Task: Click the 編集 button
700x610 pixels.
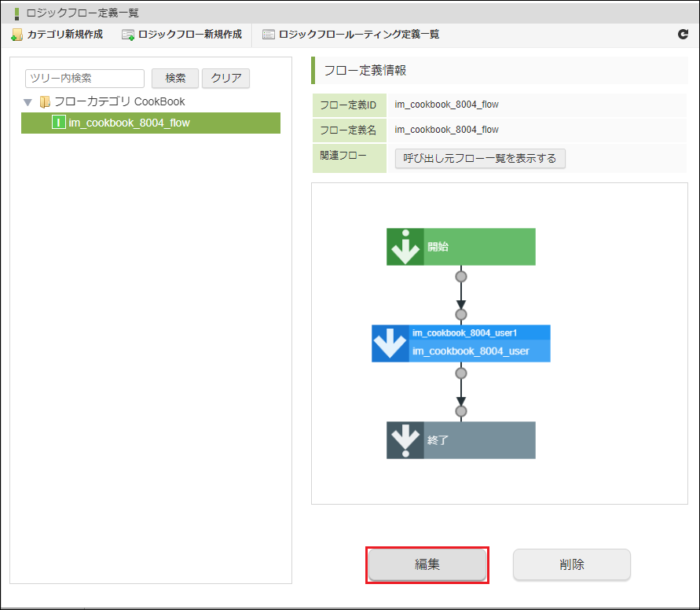Action: (x=427, y=564)
